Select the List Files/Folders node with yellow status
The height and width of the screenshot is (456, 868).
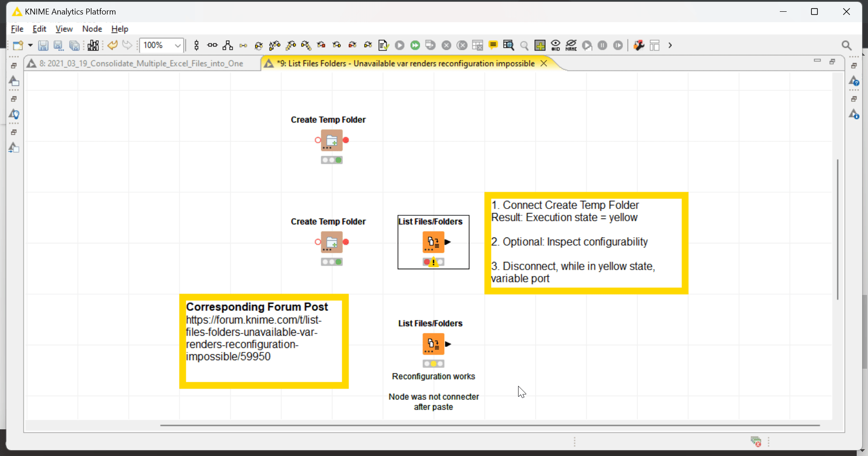[x=434, y=344]
